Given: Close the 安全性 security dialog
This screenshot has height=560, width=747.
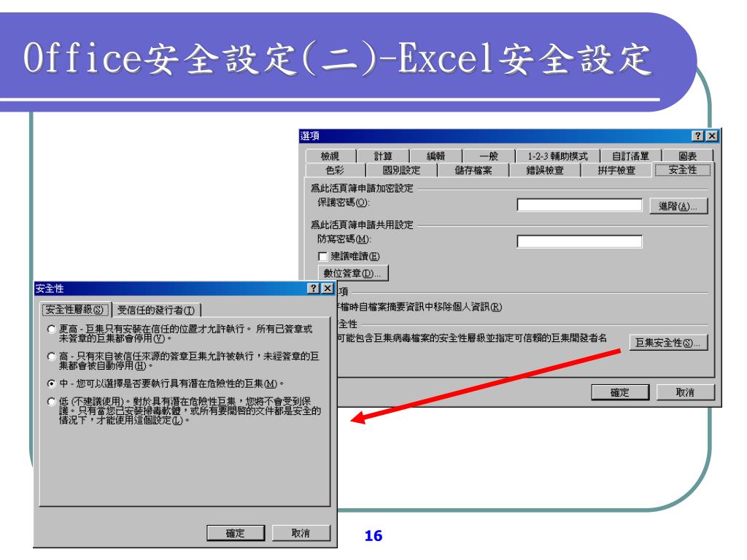Looking at the screenshot, I should pyautogui.click(x=328, y=288).
